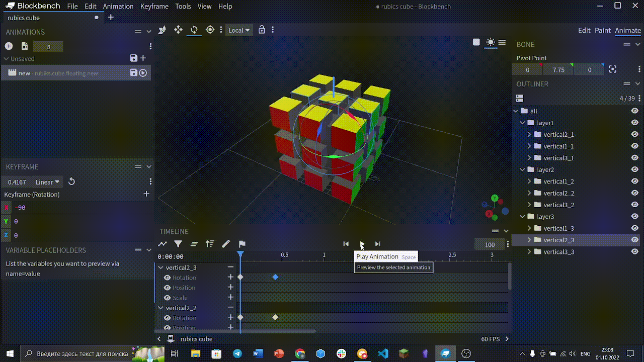The image size is (644, 362).
Task: Open the File menu
Action: coord(72,6)
